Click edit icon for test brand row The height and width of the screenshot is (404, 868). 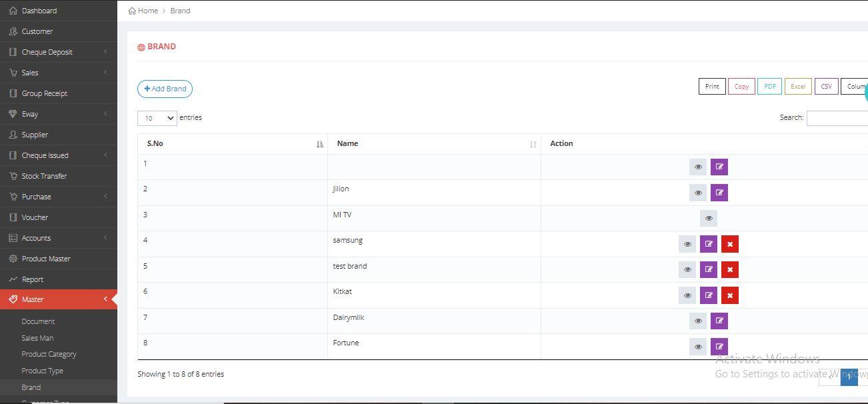pyautogui.click(x=708, y=269)
